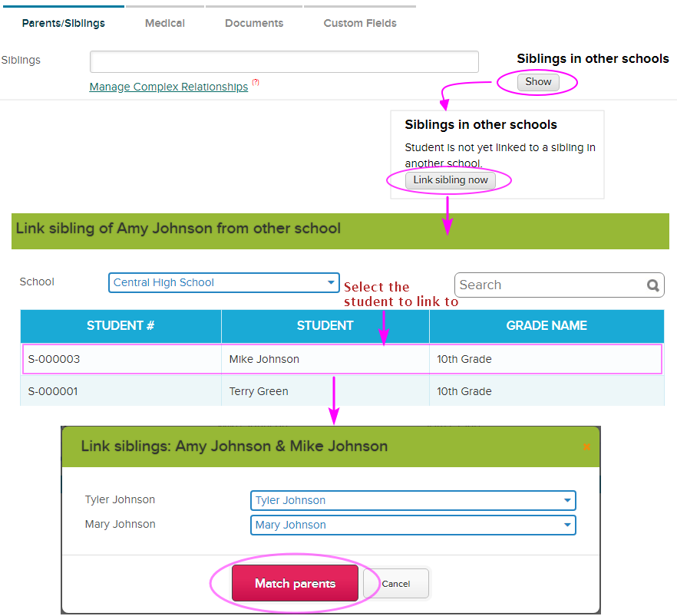The image size is (677, 616).
Task: Click the Match parents button
Action: point(295,583)
